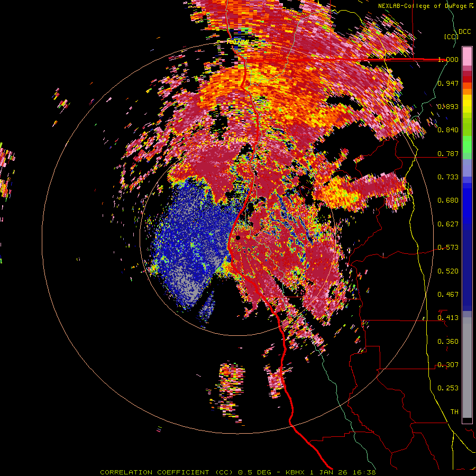Click the 100 NMI range ring label
Image resolution: width=476 pixels, height=476 pixels.
(x=237, y=42)
